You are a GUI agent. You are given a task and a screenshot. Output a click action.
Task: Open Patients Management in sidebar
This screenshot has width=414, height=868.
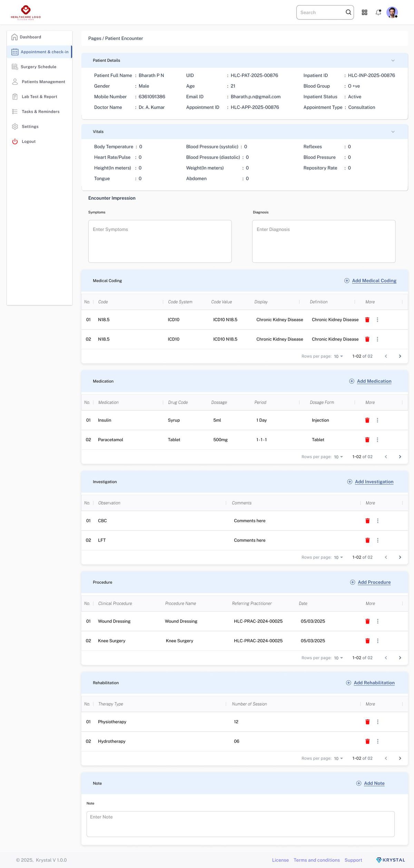39,82
